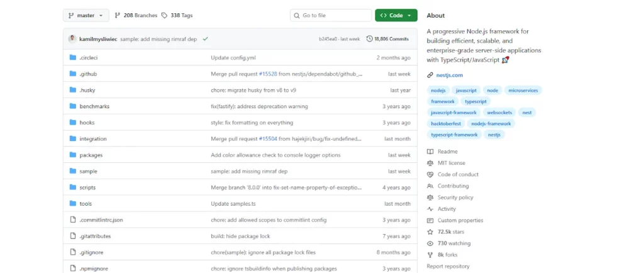Click the Code of conduct heart icon
This screenshot has height=273, width=644.
tap(430, 174)
